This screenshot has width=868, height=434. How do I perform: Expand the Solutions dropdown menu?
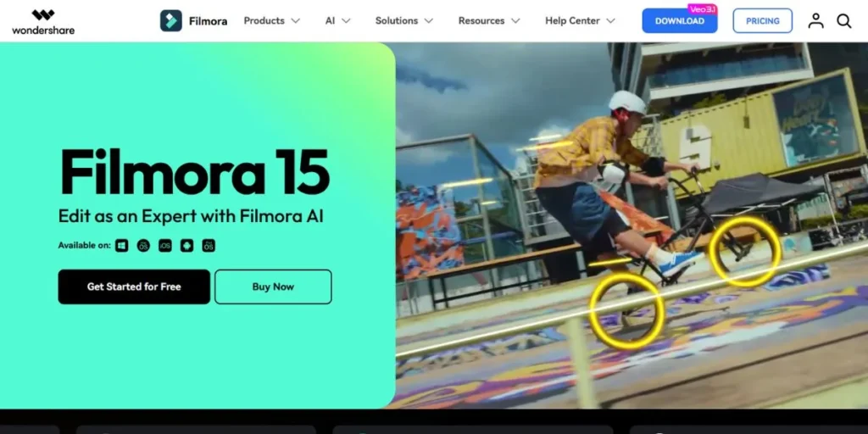[404, 20]
